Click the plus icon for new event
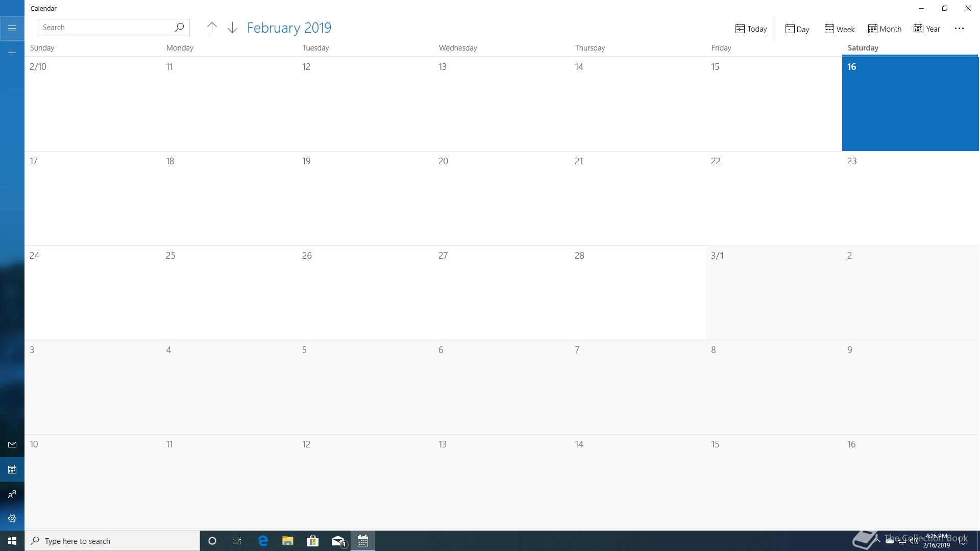Viewport: 980px width, 551px height. (12, 53)
